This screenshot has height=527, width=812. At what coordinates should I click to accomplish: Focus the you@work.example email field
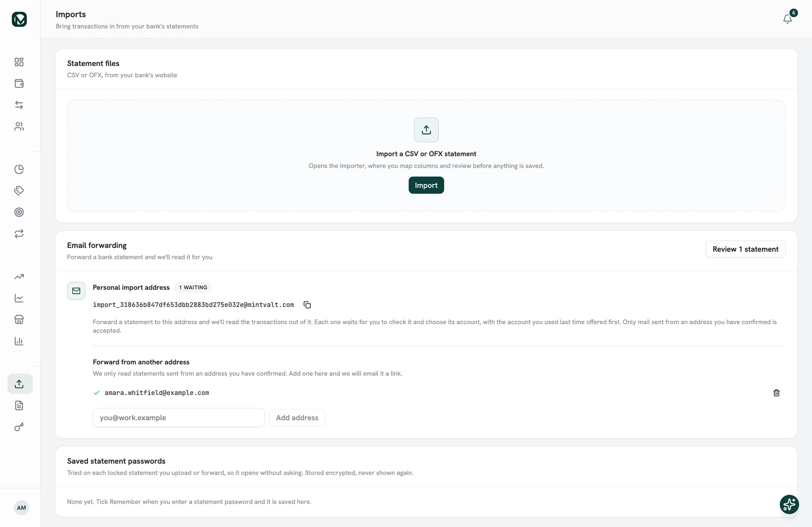(179, 418)
